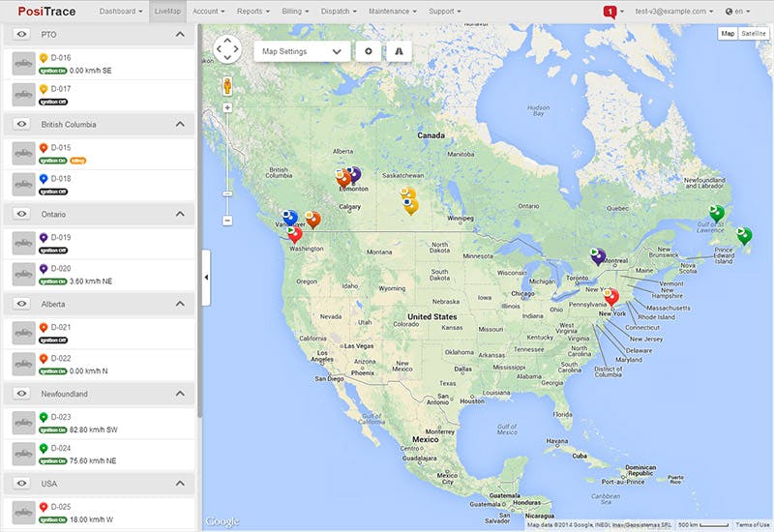
Task: Click the map zoom slider handle
Action: click(x=227, y=194)
